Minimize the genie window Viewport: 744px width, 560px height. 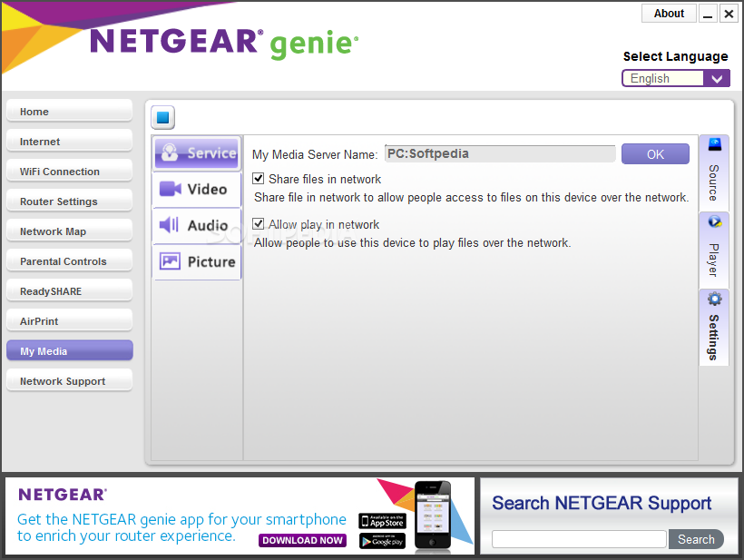[x=708, y=14]
